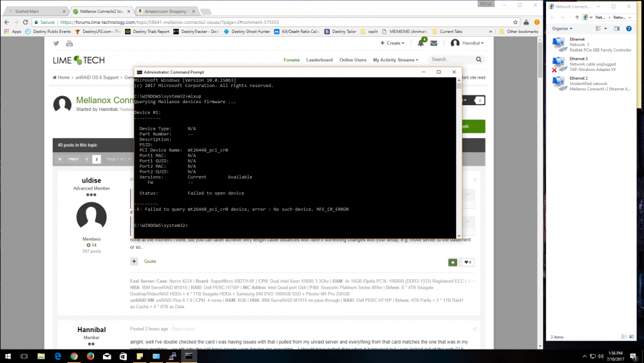Go to page 1 in pagination
The height and width of the screenshot is (363, 644).
(87, 159)
